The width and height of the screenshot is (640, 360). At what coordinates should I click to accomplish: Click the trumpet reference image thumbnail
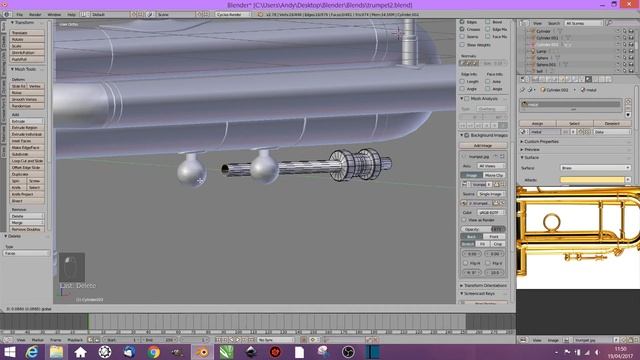[578, 237]
